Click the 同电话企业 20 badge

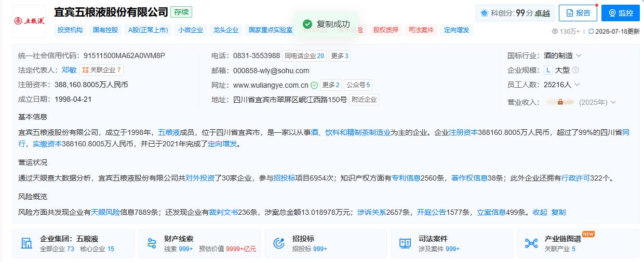305,56
